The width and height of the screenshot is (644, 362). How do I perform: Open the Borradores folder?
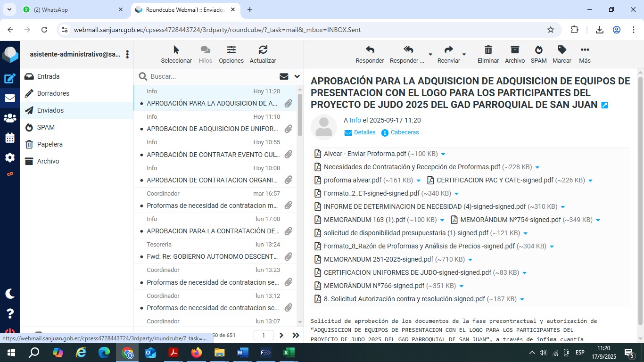tap(53, 93)
